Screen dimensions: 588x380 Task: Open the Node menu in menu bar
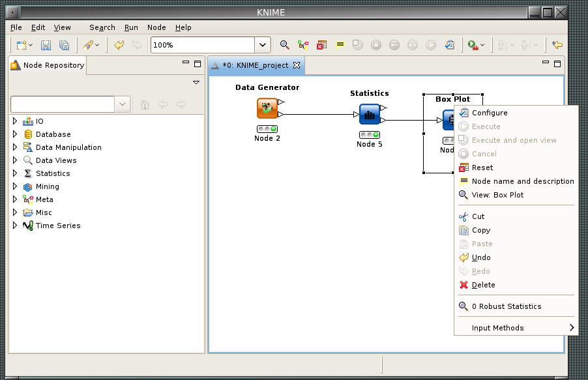coord(156,27)
